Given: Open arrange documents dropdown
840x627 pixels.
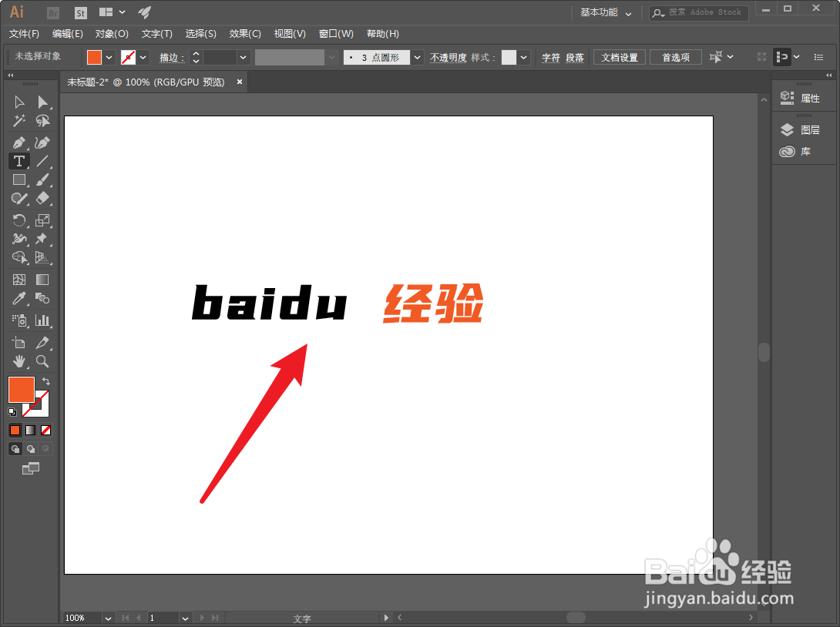Looking at the screenshot, I should (x=113, y=12).
